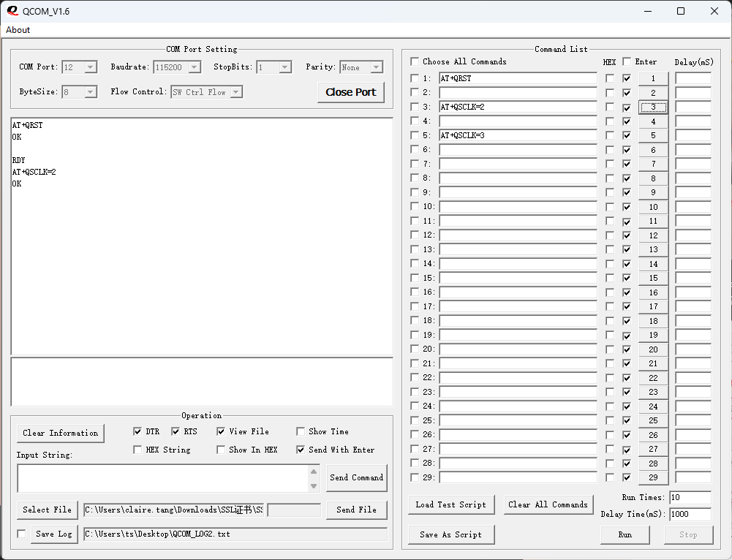
Task: Click the Input String text area
Action: tap(162, 478)
